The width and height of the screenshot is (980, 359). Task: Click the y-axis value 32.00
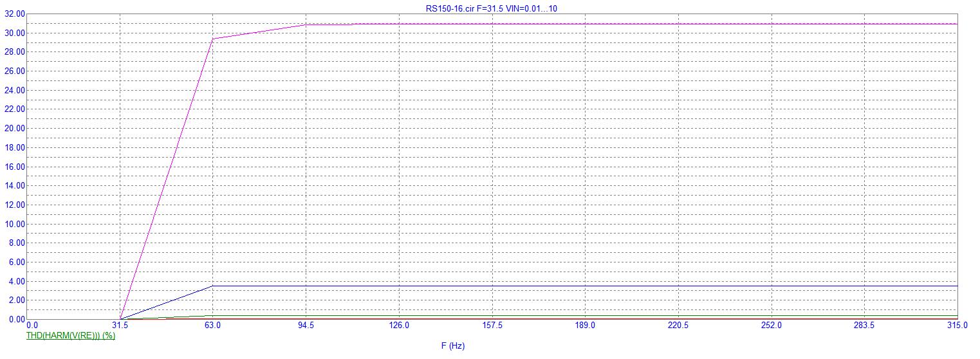(x=15, y=14)
